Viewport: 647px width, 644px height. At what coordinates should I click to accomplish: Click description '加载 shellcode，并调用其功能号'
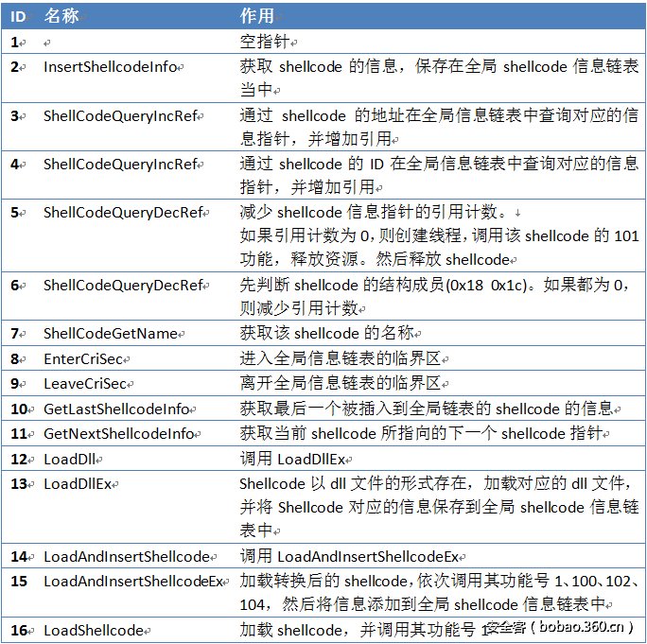[364, 630]
